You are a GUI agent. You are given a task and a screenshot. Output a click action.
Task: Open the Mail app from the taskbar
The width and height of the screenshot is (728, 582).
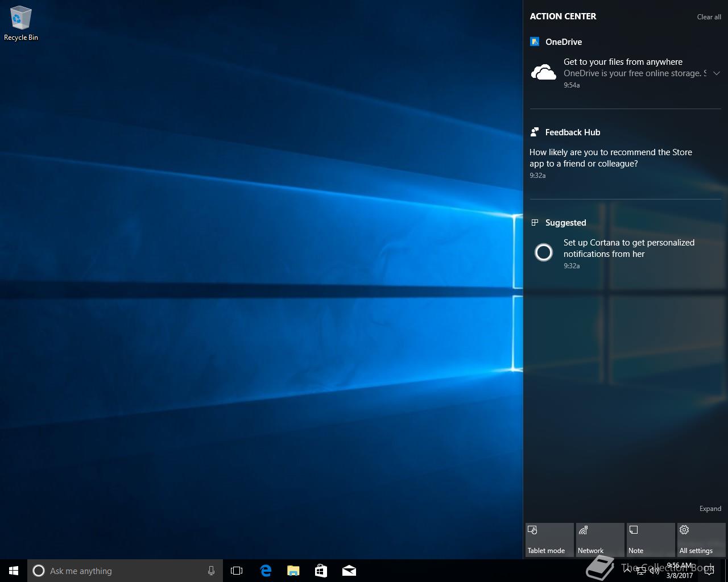tap(349, 571)
